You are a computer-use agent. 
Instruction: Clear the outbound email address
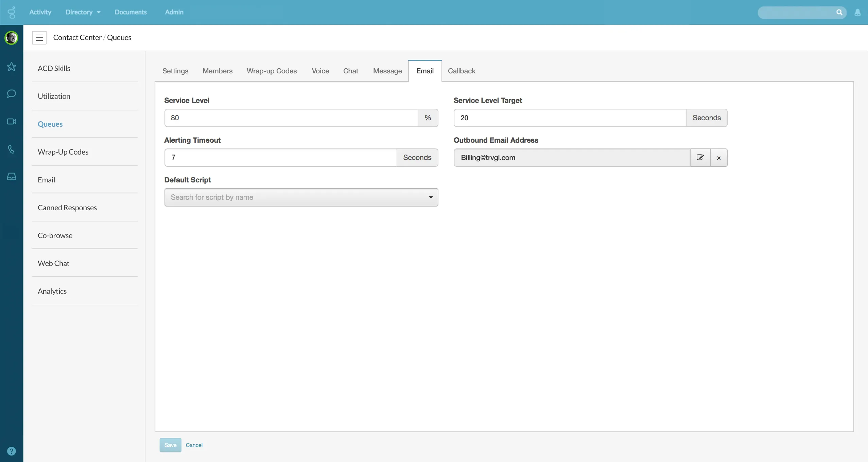click(x=719, y=158)
